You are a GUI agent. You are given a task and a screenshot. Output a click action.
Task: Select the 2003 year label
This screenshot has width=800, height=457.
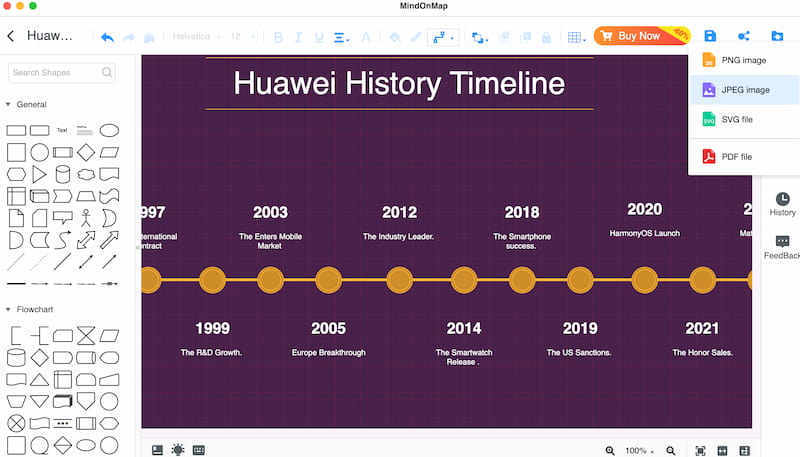(270, 212)
